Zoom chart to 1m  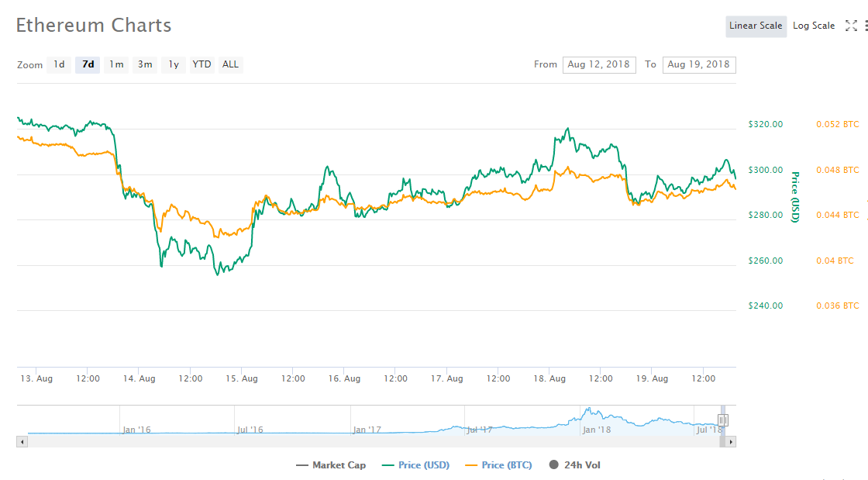(116, 64)
